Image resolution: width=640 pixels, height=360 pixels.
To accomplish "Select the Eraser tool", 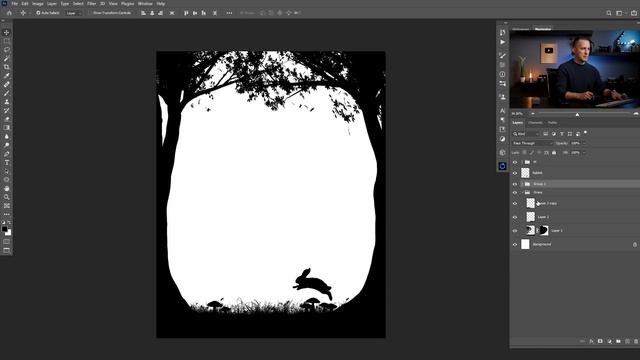I will tap(7, 119).
